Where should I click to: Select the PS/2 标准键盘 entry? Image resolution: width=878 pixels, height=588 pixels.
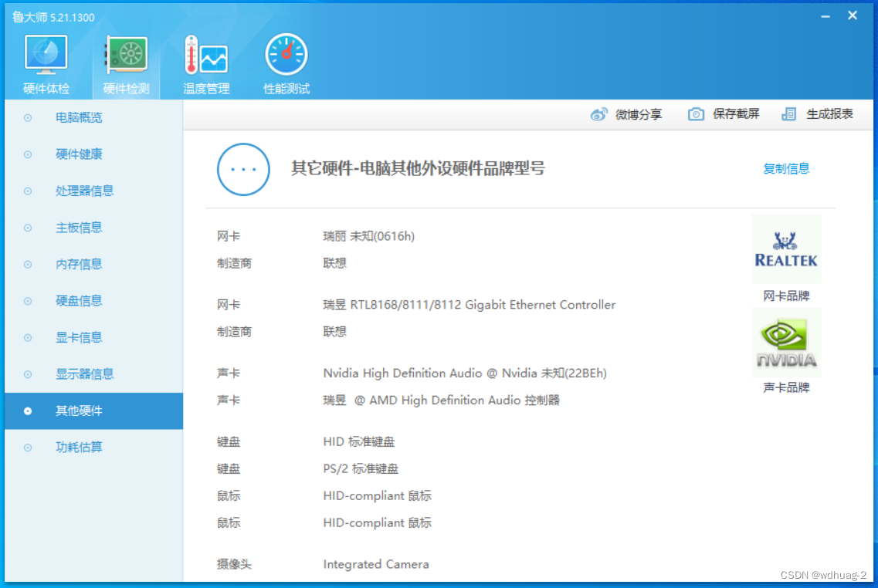(x=361, y=469)
